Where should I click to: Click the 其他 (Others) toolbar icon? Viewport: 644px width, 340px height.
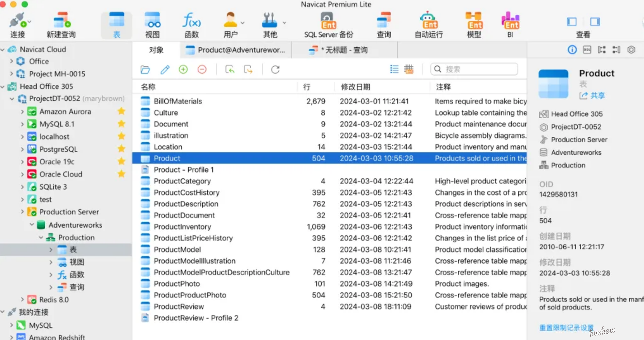[270, 25]
